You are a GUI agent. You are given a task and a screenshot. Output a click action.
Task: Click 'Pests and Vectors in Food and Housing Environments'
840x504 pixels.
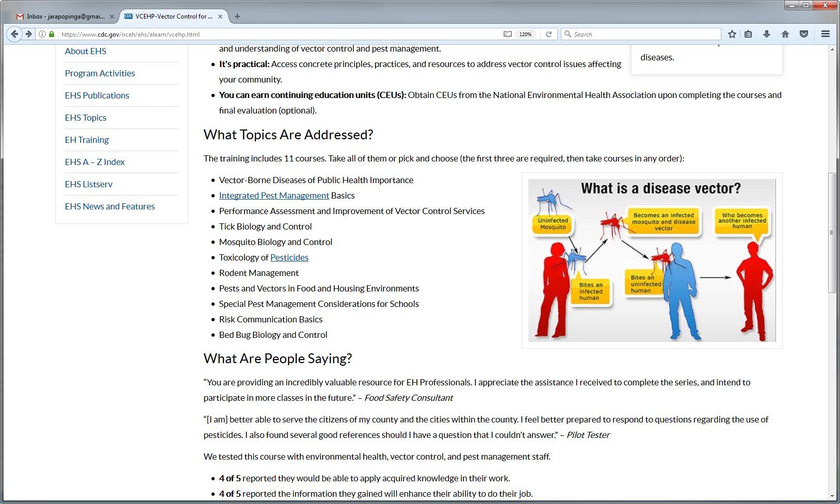(x=319, y=288)
